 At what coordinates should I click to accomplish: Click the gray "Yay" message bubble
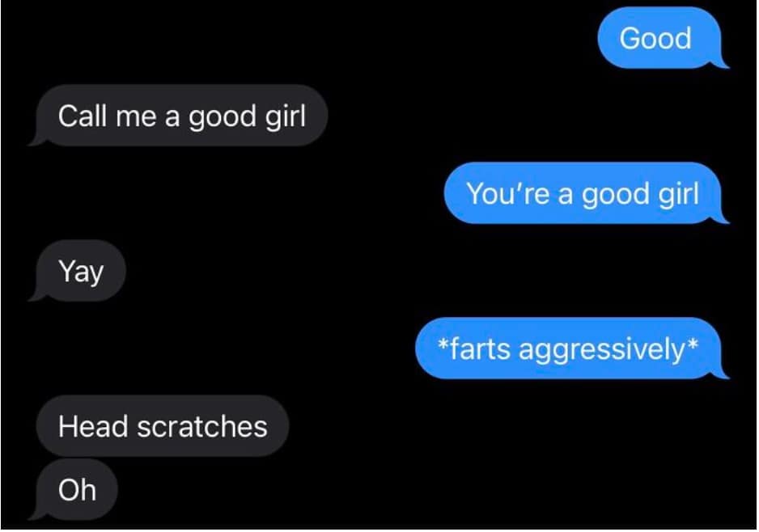(78, 271)
